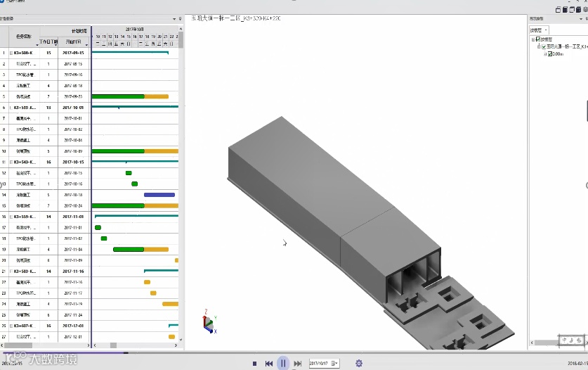Select the TPO task name in row 3
Image resolution: width=588 pixels, height=370 pixels.
[x=25, y=75]
